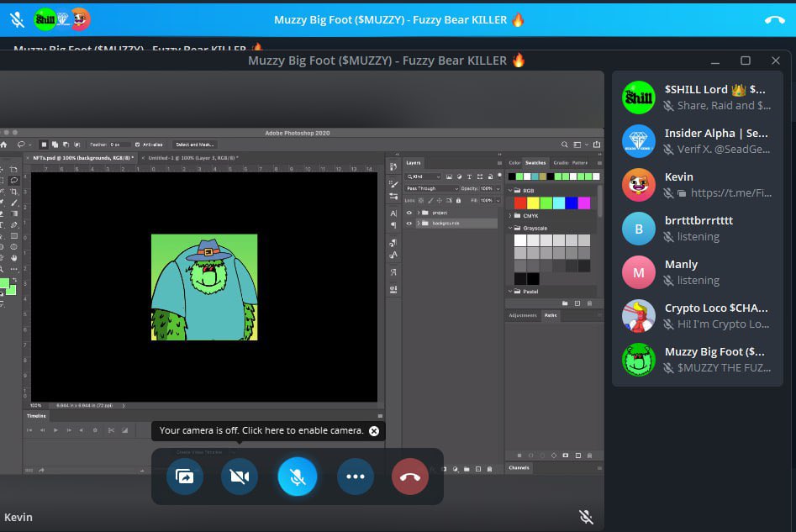Switch to Untitled-1 document tab

193,158
